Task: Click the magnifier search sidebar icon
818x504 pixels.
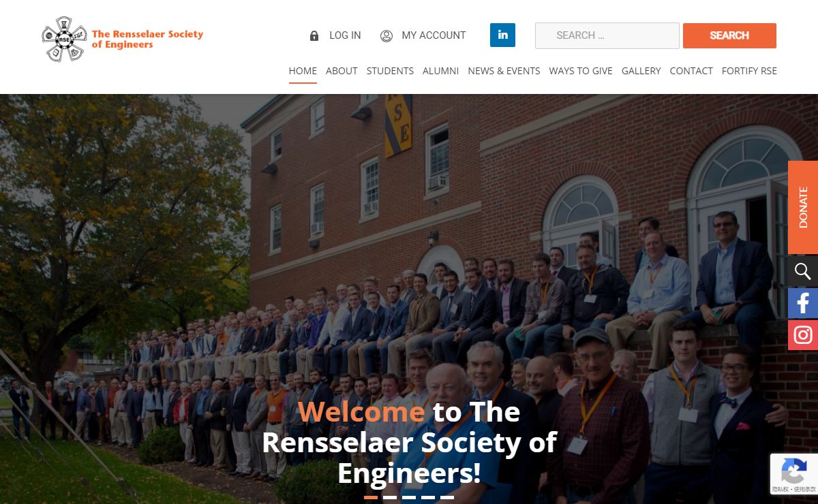Action: pyautogui.click(x=803, y=271)
